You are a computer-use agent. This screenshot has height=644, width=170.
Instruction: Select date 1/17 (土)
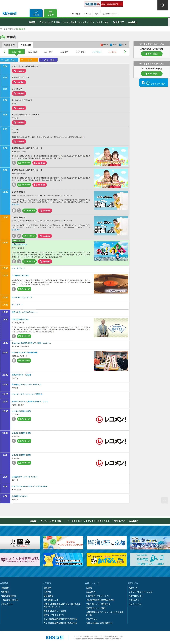97,52
